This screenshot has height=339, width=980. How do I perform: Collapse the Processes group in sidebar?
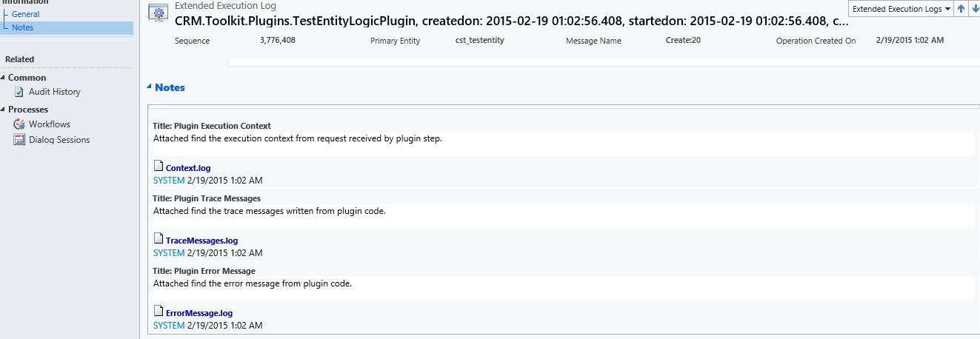[x=4, y=110]
